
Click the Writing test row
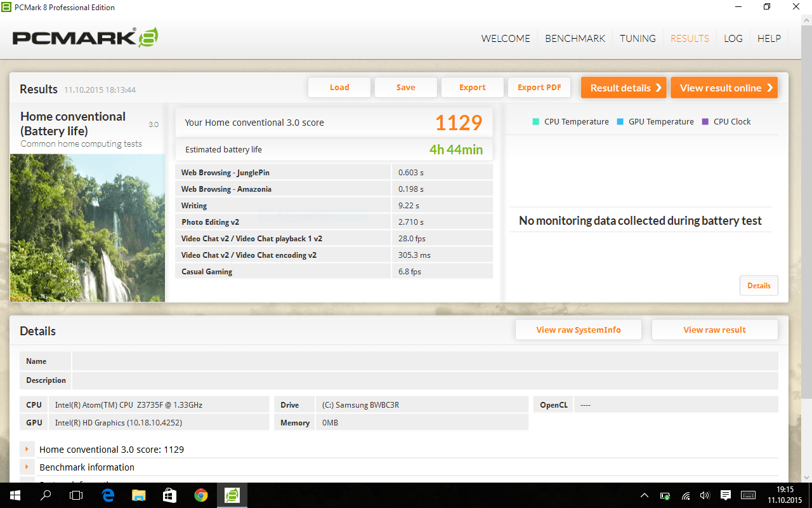pos(334,206)
